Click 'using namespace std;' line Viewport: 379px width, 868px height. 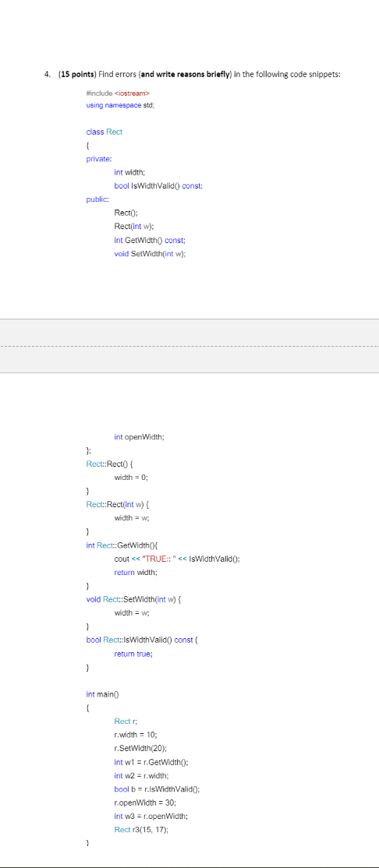[120, 104]
